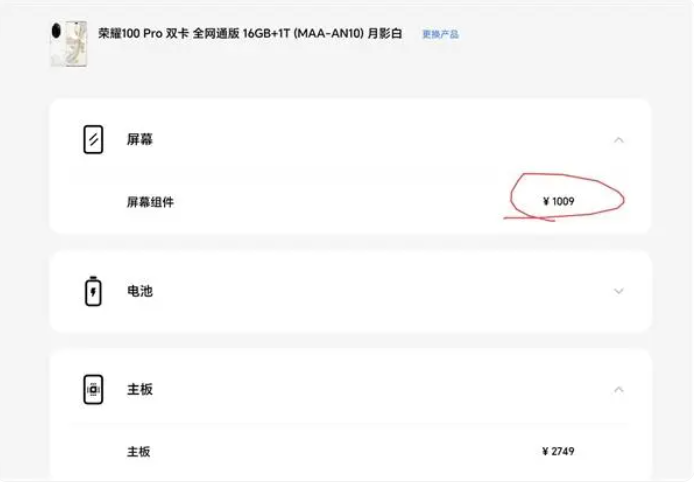Click the mainboard chip icon
Screen dimensions: 694x483
coord(93,390)
